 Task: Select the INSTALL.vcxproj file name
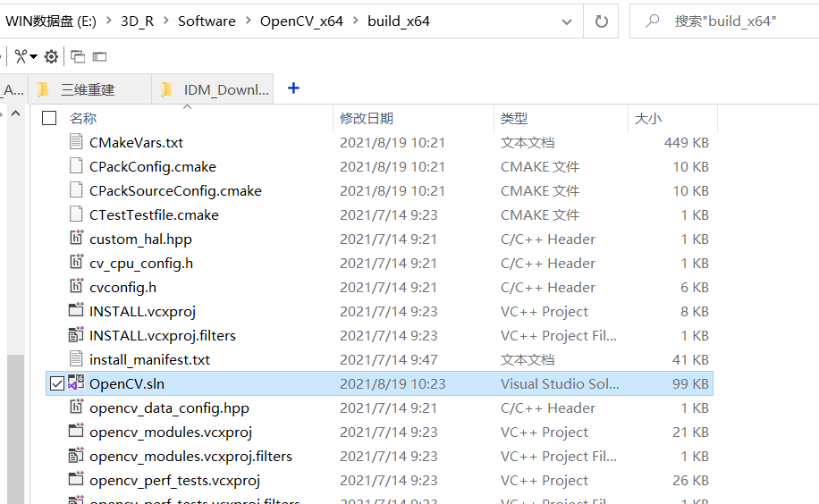click(x=142, y=311)
